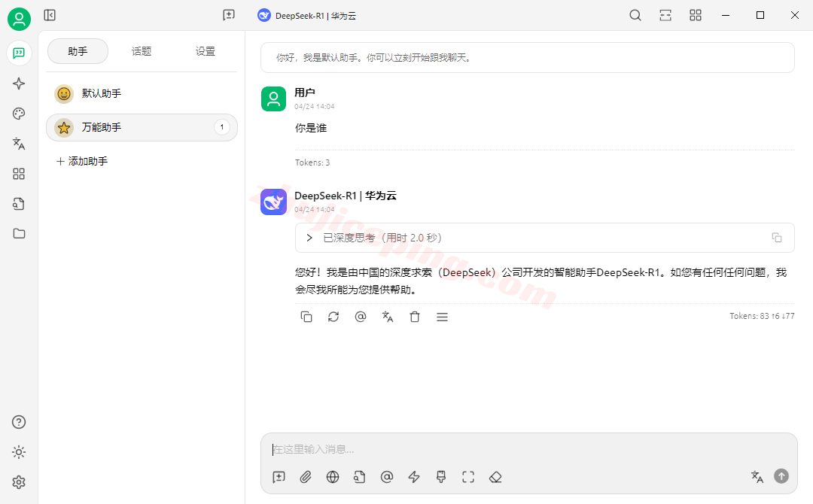Image resolution: width=813 pixels, height=504 pixels.
Task: Regenerate the DeepSeek-R1 reply
Action: 333,317
